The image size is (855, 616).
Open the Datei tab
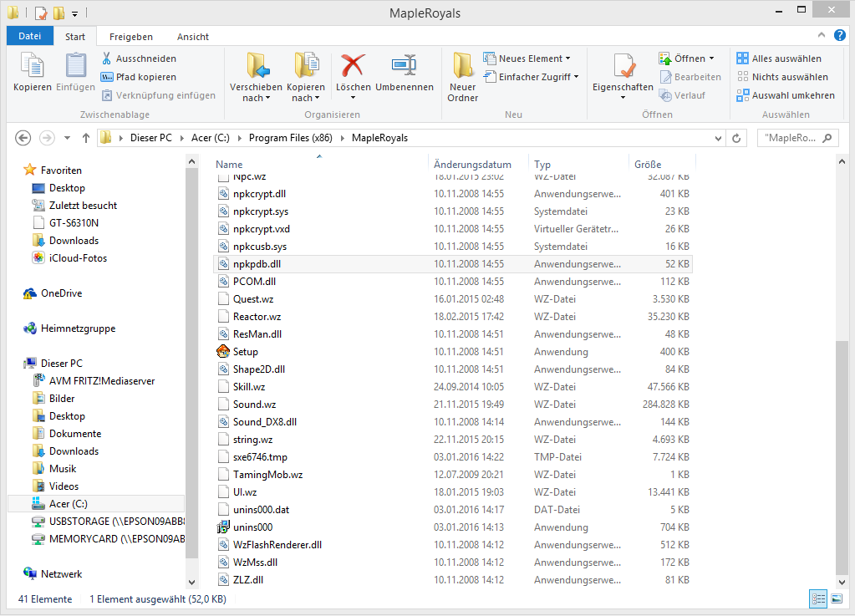30,36
